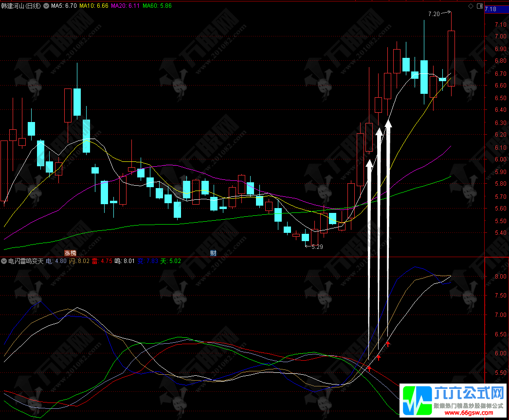Toggle the side panel icon near 7.18
The image size is (509, 420).
click(479, 6)
